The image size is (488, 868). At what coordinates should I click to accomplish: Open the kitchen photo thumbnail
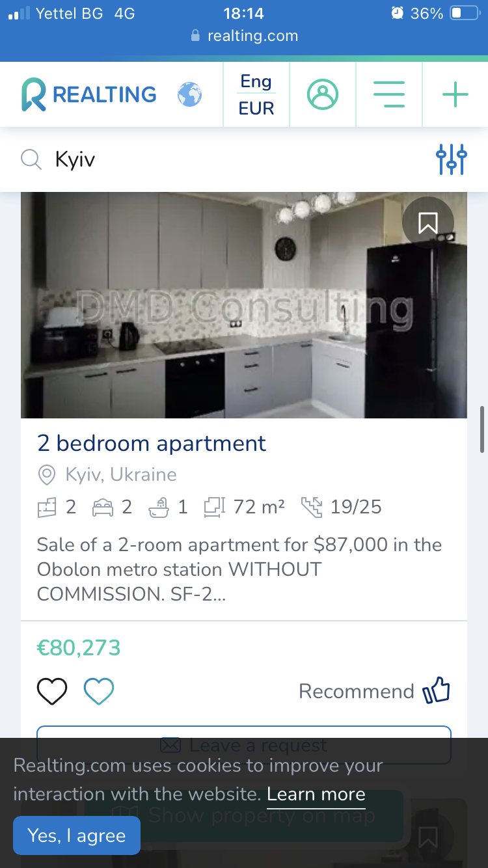[x=244, y=305]
